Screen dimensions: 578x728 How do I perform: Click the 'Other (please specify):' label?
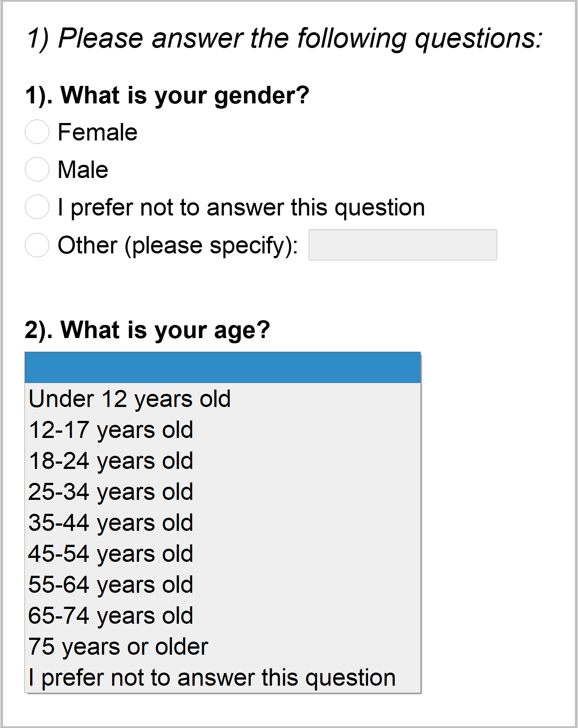tap(178, 246)
